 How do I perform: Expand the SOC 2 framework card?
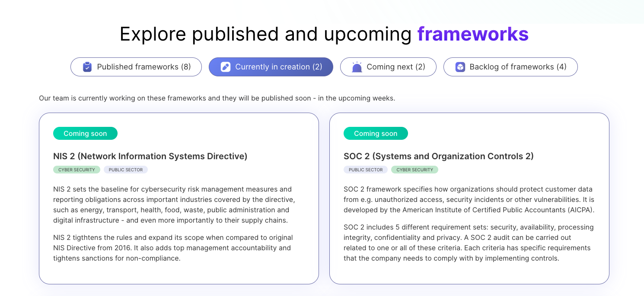pos(469,198)
